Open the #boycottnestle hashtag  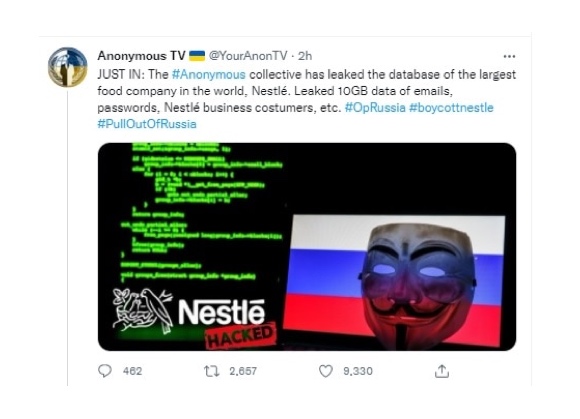coord(451,108)
